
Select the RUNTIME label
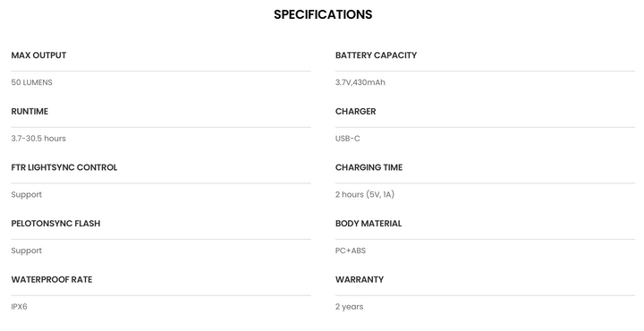pyautogui.click(x=30, y=112)
